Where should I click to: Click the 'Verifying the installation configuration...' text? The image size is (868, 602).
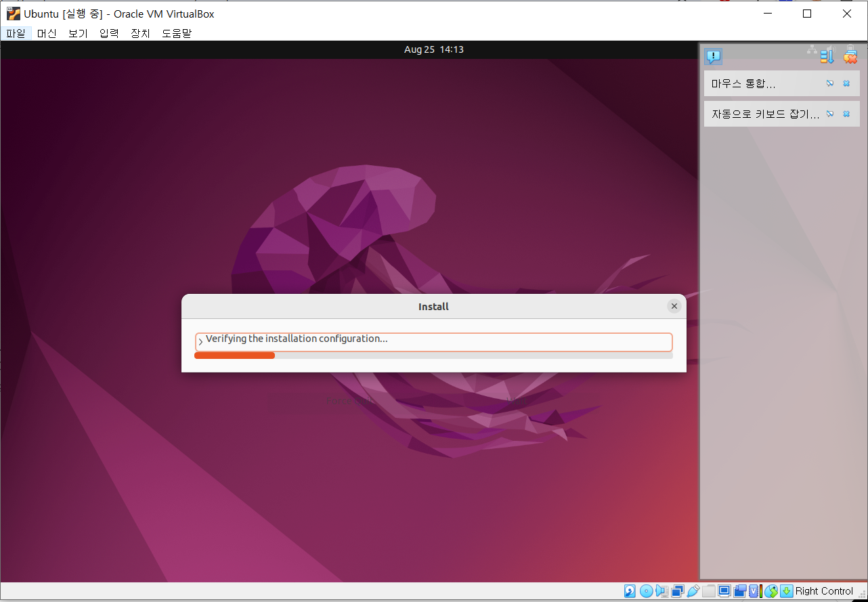(297, 339)
